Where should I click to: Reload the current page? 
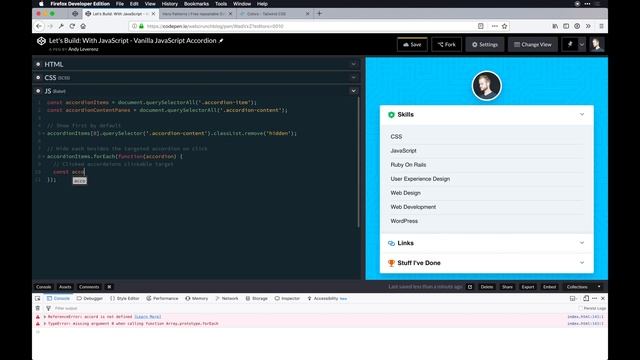(72, 26)
